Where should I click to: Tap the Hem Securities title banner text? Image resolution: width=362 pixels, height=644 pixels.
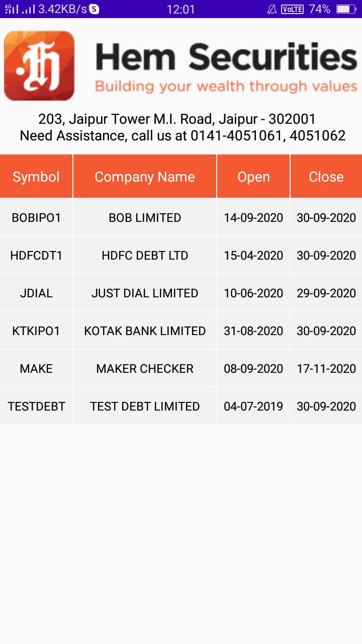pyautogui.click(x=226, y=56)
